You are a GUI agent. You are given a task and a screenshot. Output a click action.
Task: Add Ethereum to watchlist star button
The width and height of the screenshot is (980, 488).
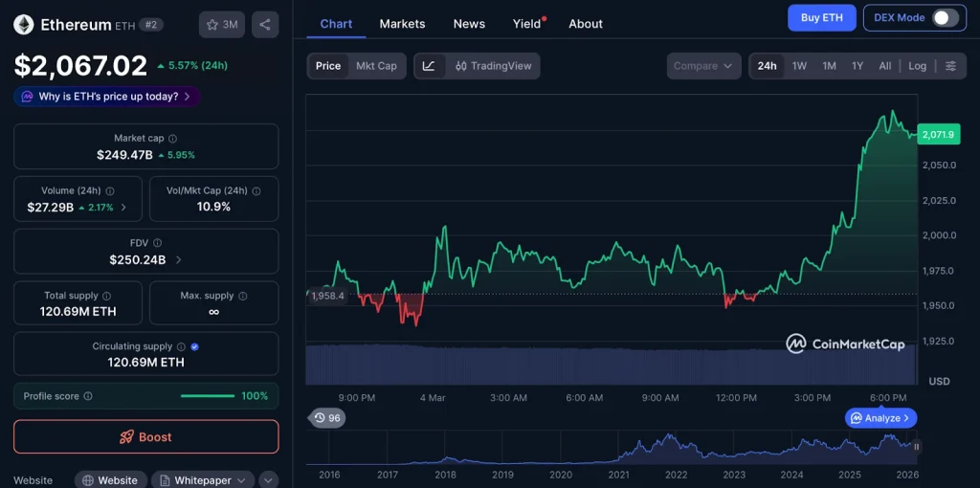click(222, 24)
